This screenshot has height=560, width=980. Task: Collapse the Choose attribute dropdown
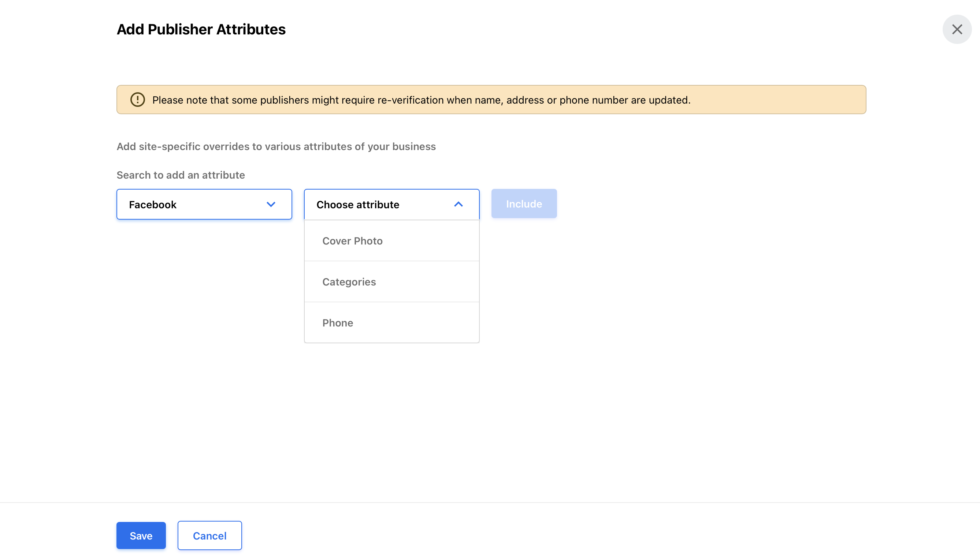(x=391, y=204)
